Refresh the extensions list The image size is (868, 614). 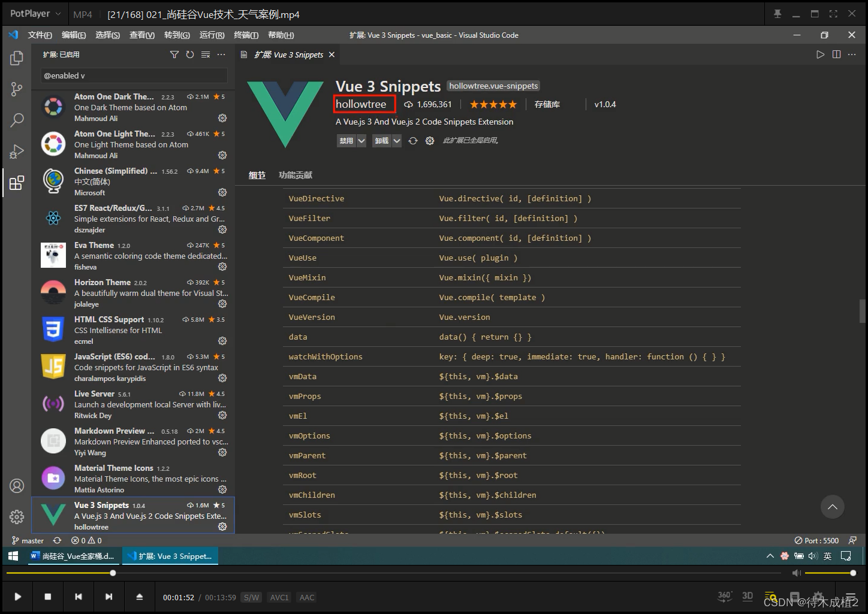coord(190,55)
